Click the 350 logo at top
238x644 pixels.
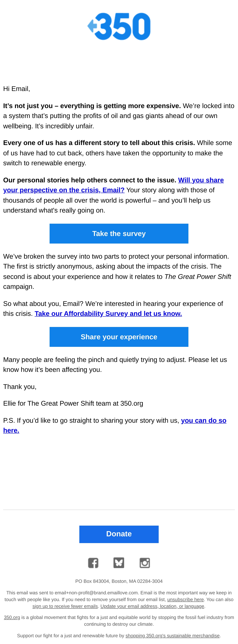point(119,26)
